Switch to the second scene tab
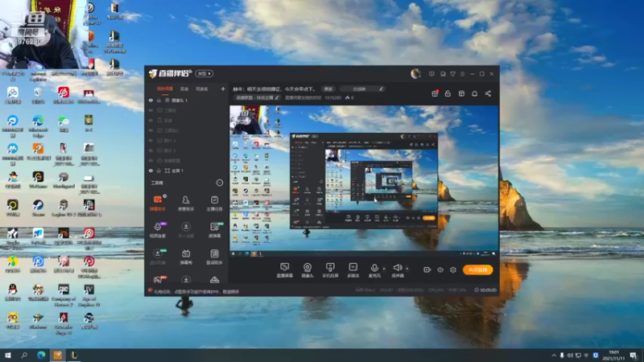The width and height of the screenshot is (644, 362). click(184, 88)
